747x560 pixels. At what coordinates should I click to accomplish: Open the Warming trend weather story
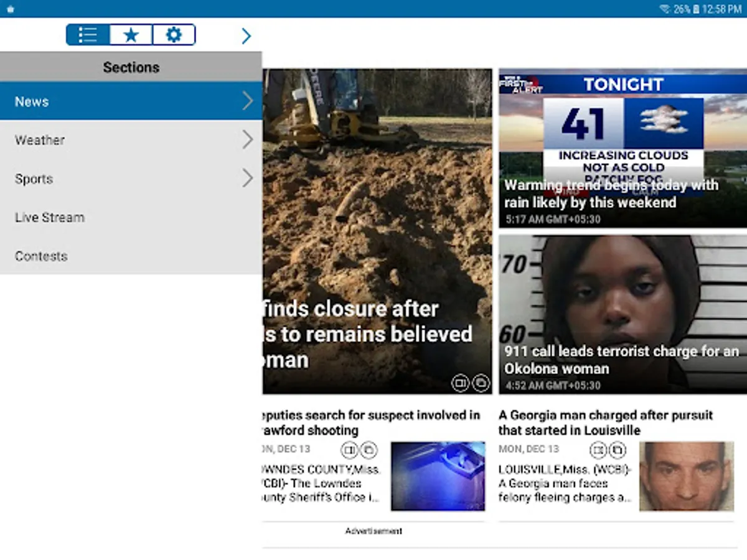tap(622, 149)
